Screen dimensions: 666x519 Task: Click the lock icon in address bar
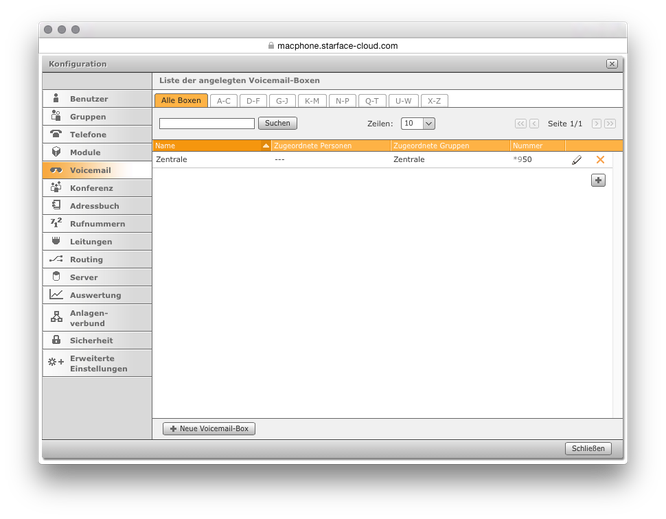click(271, 45)
